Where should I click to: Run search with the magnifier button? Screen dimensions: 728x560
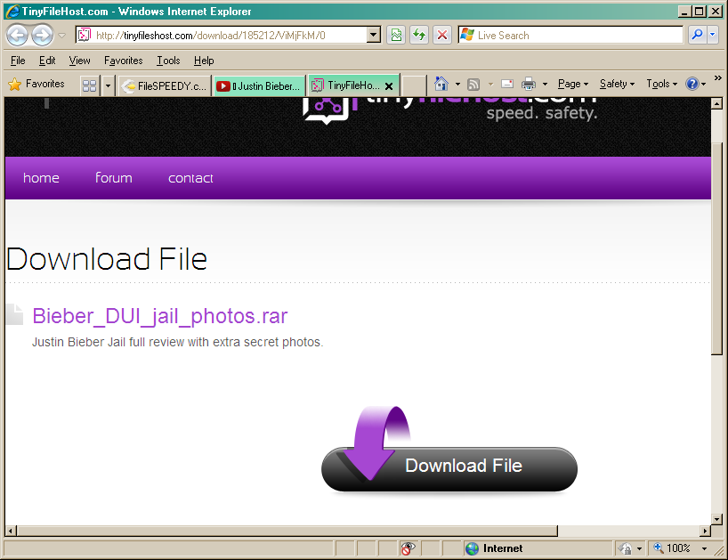point(697,35)
